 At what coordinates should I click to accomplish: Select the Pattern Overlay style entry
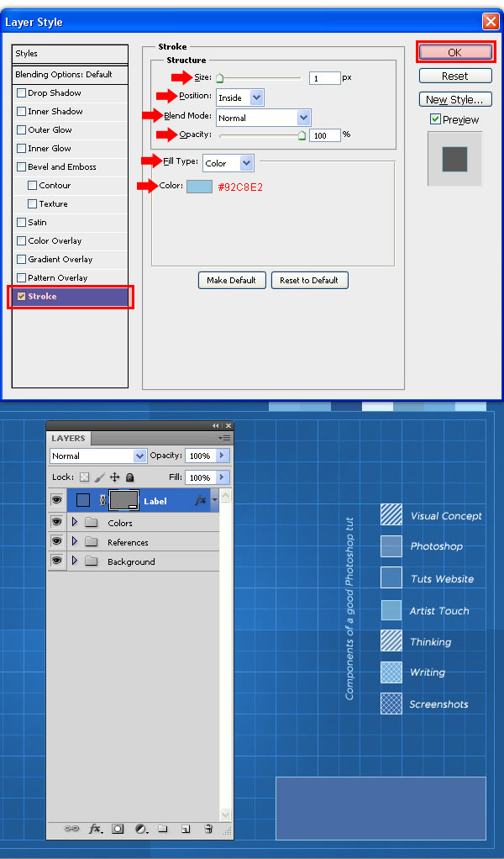(57, 277)
